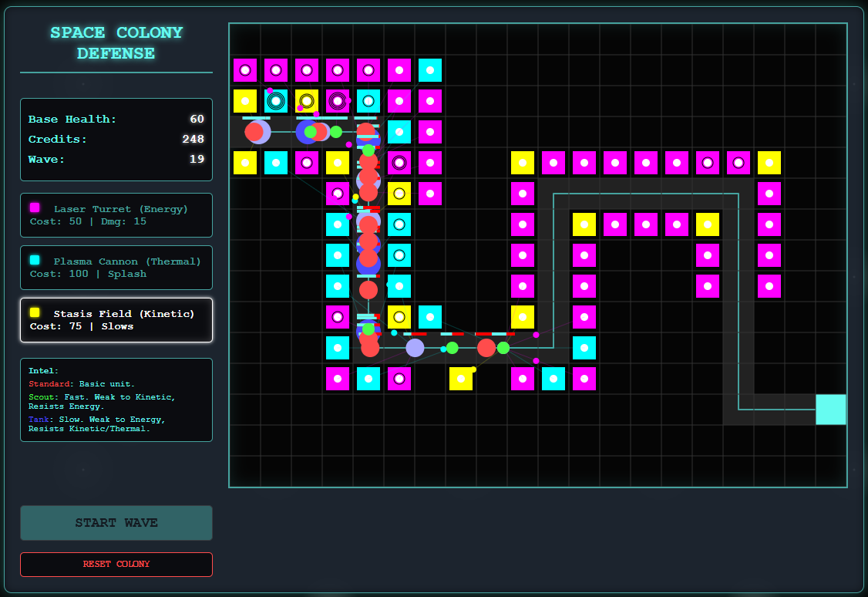This screenshot has width=868, height=597.
Task: Select cyan tower left of the path's bottom corner
Action: (338, 348)
